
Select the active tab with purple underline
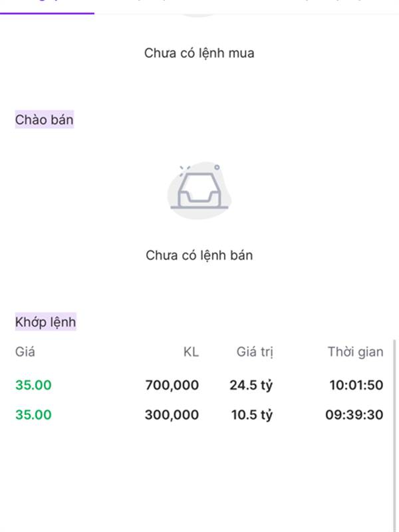(x=47, y=7)
